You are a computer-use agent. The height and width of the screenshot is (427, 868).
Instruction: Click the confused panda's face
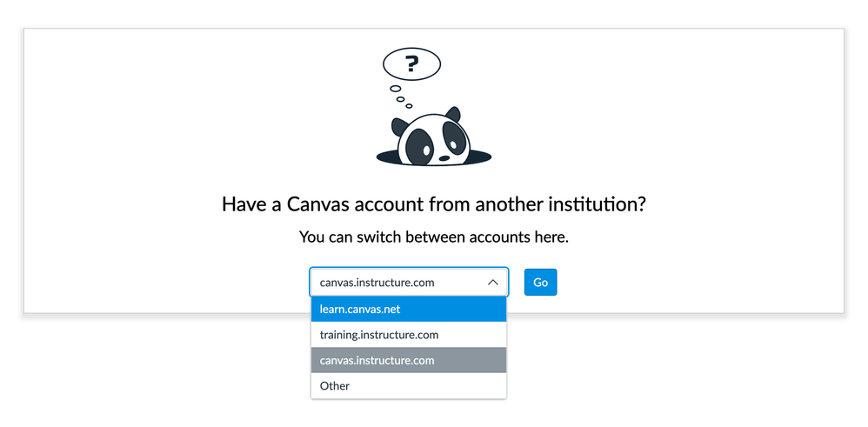pos(433,139)
